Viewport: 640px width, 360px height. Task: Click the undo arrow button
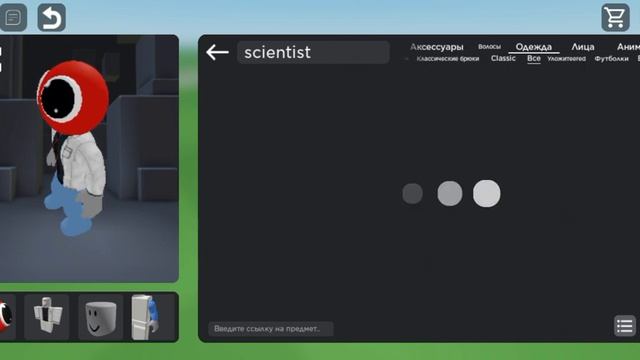pos(51,18)
